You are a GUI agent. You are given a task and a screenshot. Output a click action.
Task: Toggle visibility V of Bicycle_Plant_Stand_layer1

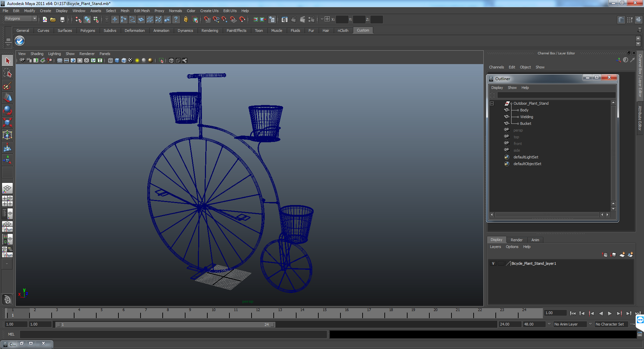click(x=493, y=263)
